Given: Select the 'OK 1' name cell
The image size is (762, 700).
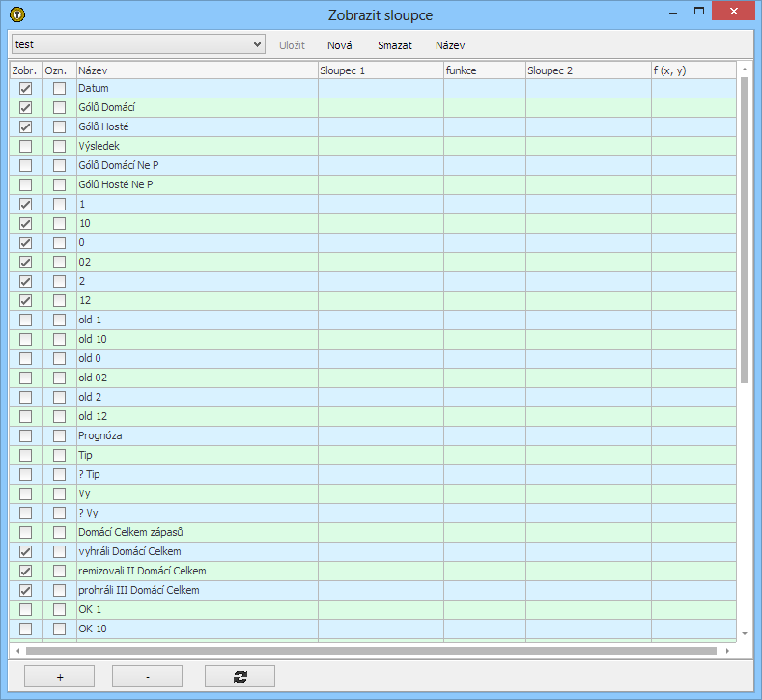Looking at the screenshot, I should click(x=197, y=609).
